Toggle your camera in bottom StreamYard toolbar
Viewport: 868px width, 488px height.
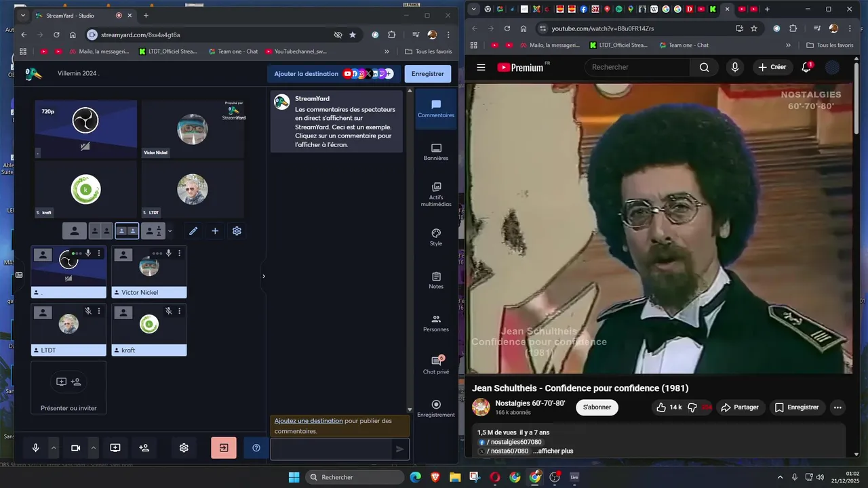click(x=76, y=448)
